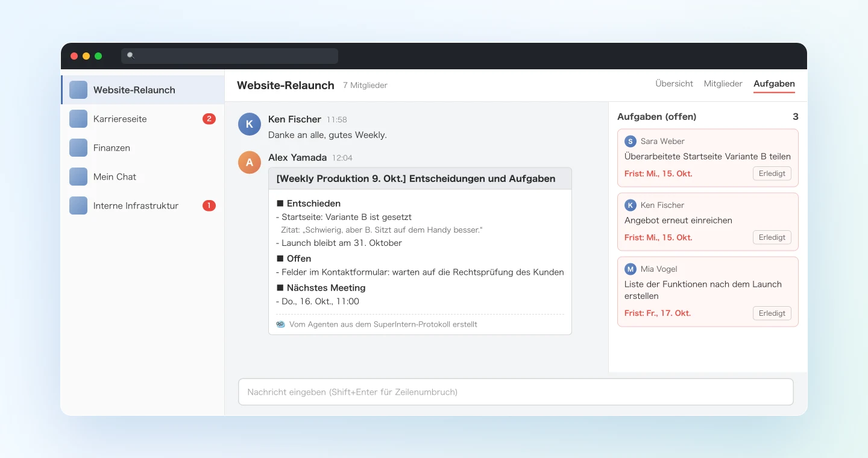Click the search magnifier icon in title bar

coord(131,55)
